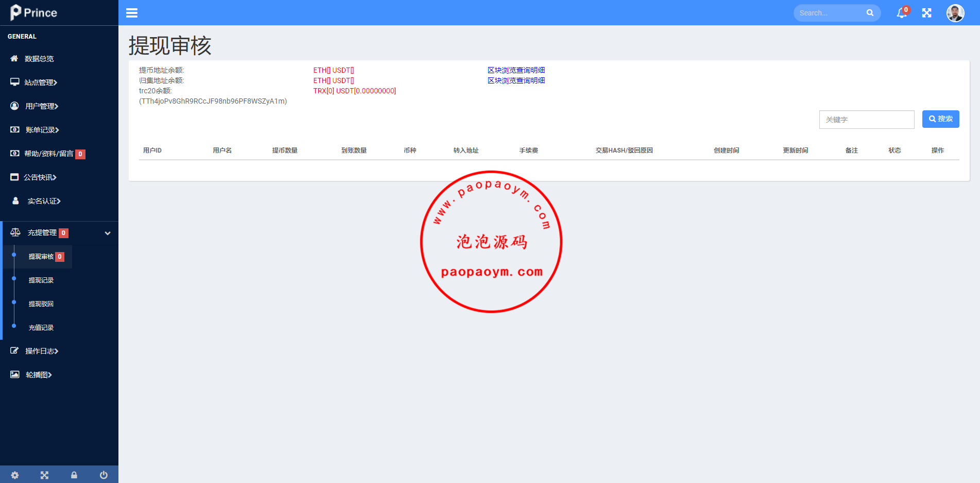Toggle the hamburger sidebar menu
Image resolution: width=980 pixels, height=483 pixels.
132,13
